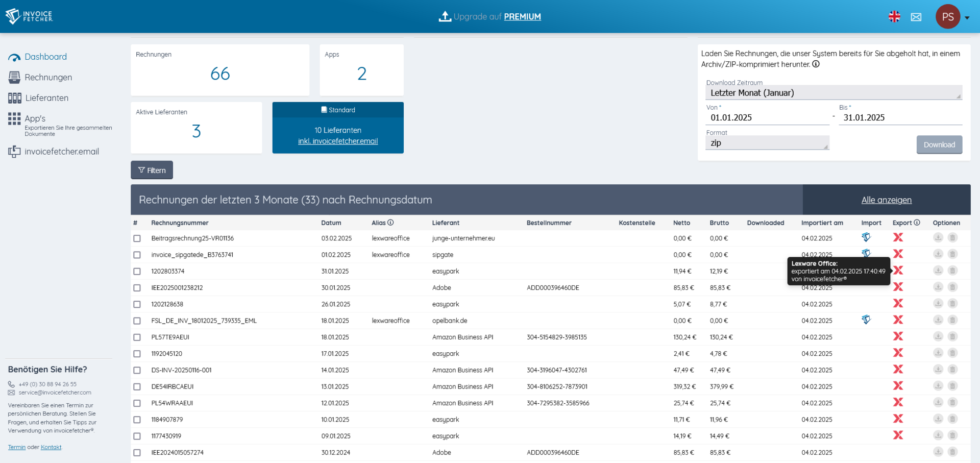
Task: Click import icon for FSL_DE_INV_18012025_739335_EML row
Action: coord(866,320)
